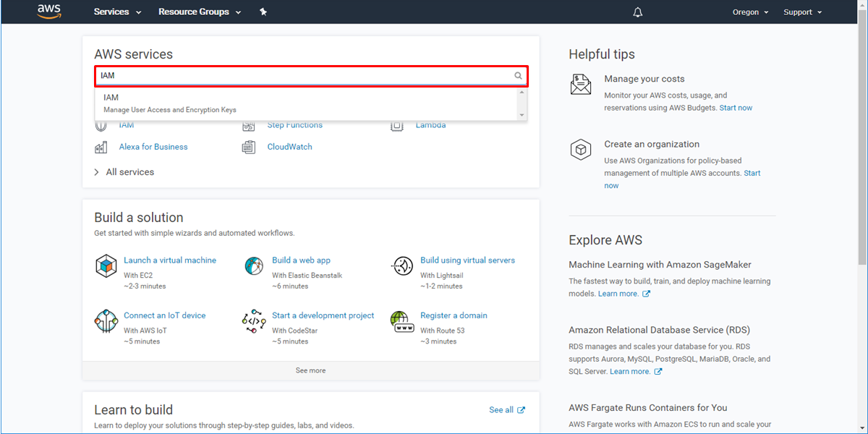This screenshot has height=434, width=868.
Task: Click the IAM search input field
Action: click(311, 75)
